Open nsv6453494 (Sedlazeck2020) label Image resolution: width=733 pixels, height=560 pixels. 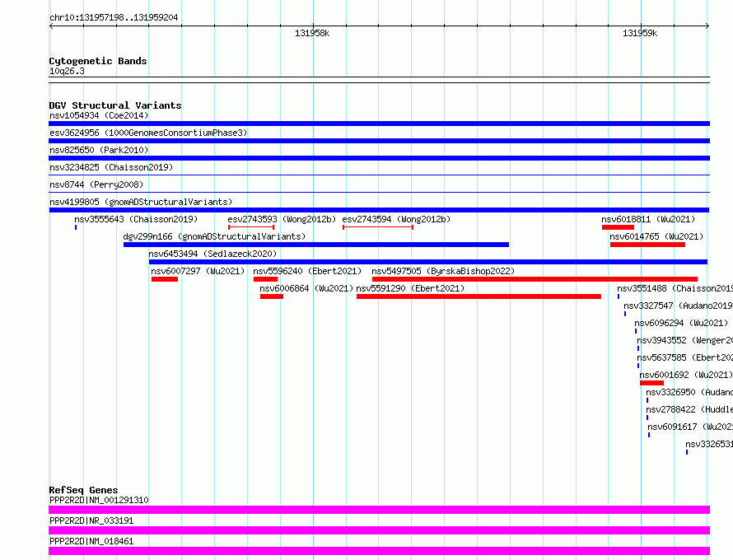coord(212,254)
